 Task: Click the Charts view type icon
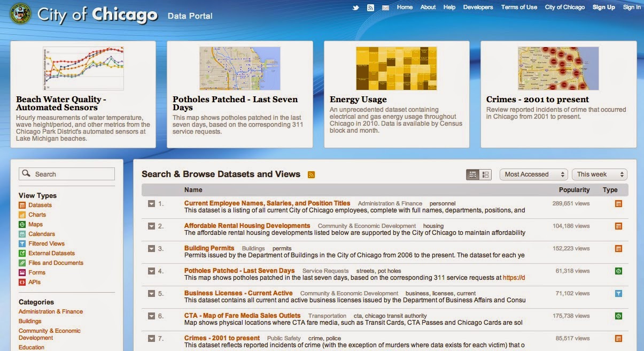pyautogui.click(x=22, y=215)
